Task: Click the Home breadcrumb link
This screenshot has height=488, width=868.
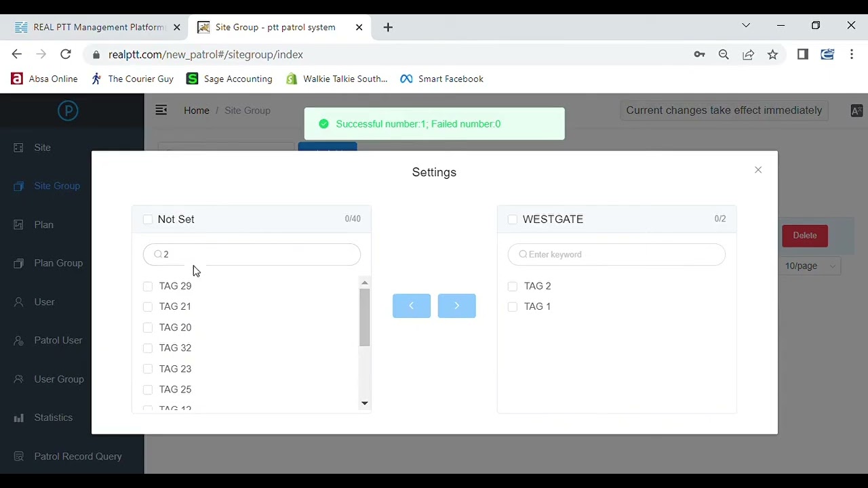Action: pos(197,110)
